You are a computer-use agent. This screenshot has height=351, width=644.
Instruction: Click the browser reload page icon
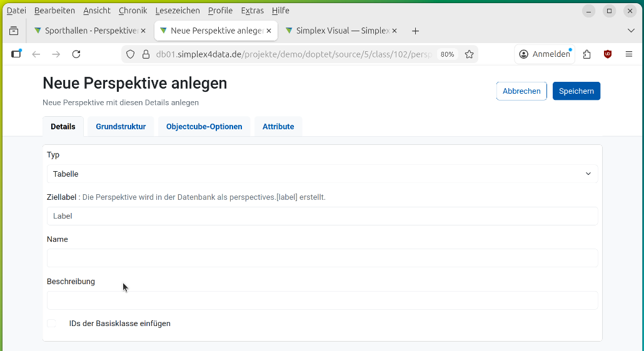pos(76,54)
